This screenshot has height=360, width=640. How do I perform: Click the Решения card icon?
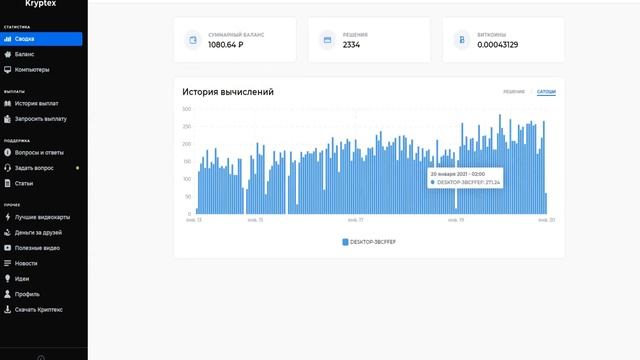[327, 40]
